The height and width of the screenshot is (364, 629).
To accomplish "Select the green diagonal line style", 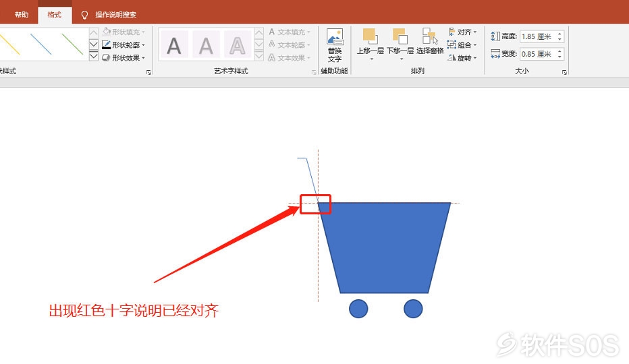I will [x=72, y=44].
